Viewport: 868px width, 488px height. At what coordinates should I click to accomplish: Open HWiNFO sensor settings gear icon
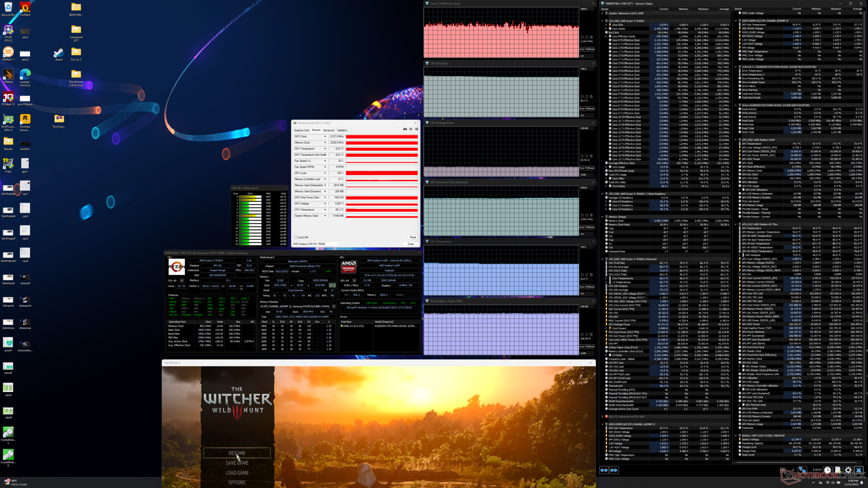848,470
